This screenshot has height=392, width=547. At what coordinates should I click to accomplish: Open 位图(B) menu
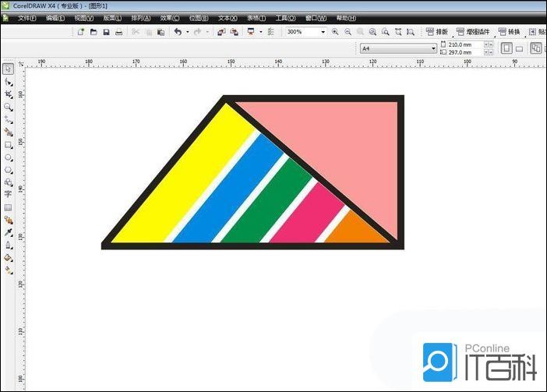(199, 18)
